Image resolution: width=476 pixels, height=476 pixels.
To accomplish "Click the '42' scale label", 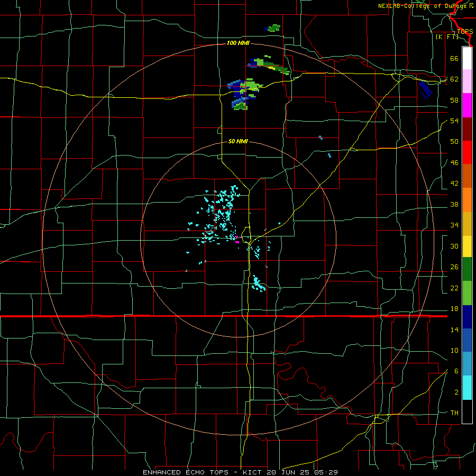I will pos(454,184).
